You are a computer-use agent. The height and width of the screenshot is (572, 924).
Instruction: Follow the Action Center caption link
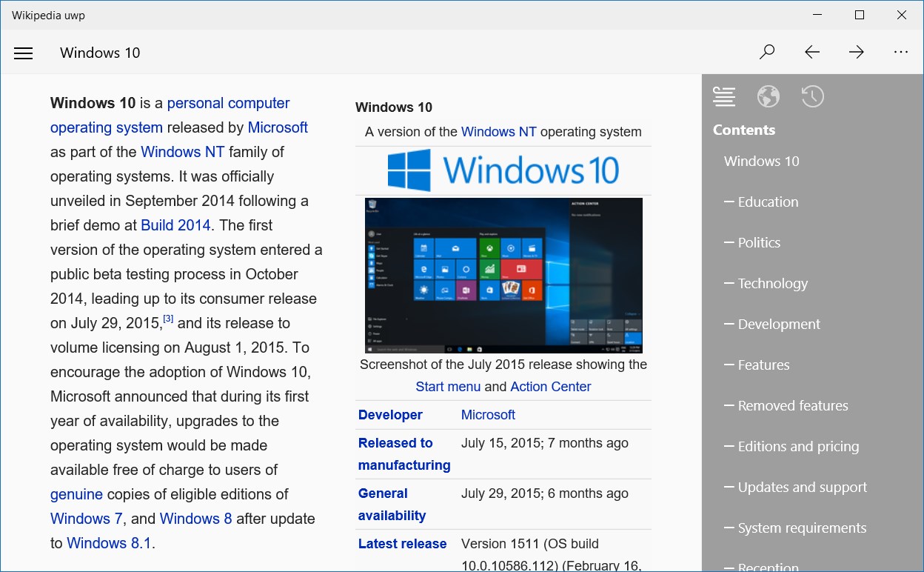[551, 387]
